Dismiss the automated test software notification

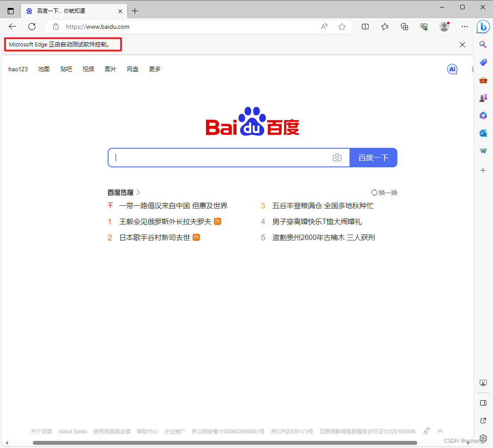462,45
